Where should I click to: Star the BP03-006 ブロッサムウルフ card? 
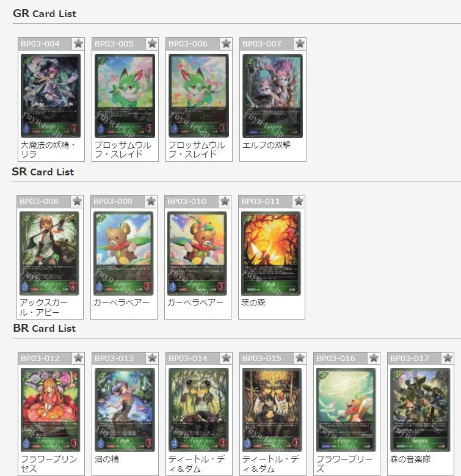coord(226,44)
